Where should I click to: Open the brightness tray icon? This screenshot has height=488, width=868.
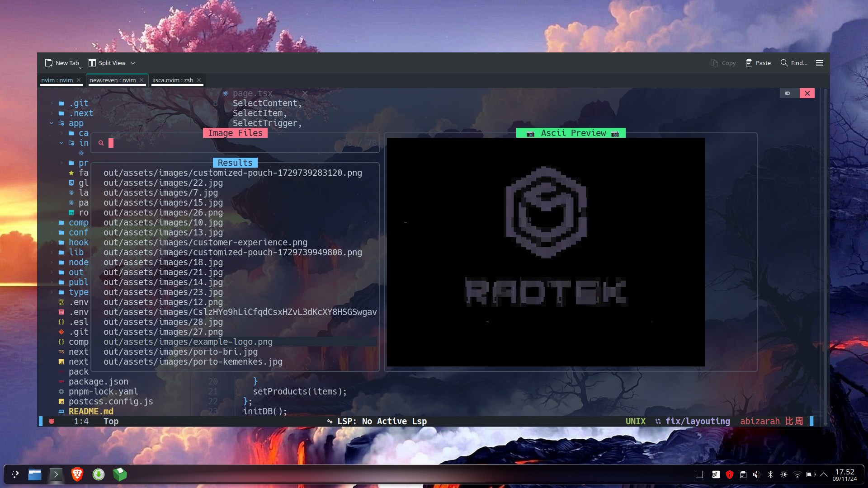[x=784, y=474]
